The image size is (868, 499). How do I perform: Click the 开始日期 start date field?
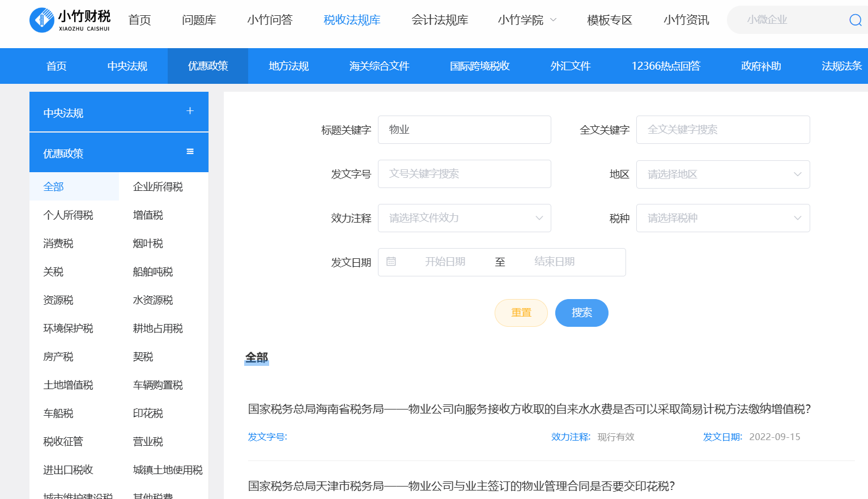(445, 262)
